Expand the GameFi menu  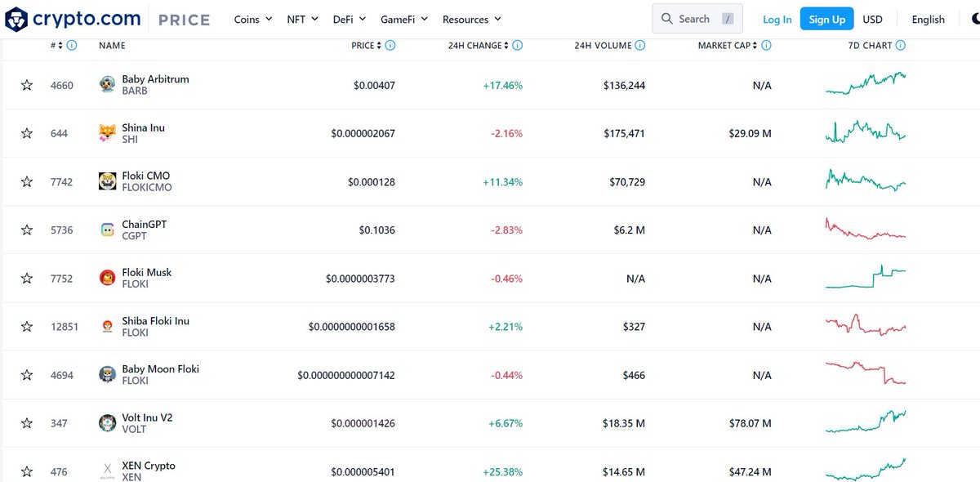pyautogui.click(x=404, y=19)
